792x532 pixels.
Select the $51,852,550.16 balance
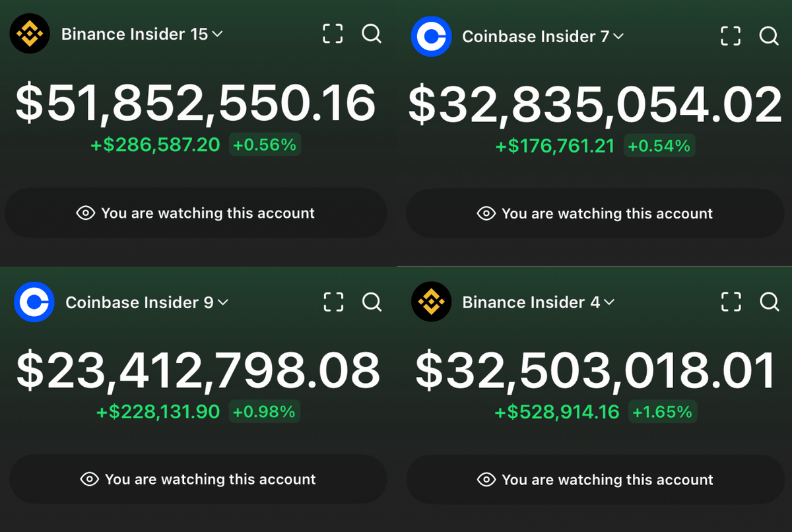(x=196, y=104)
